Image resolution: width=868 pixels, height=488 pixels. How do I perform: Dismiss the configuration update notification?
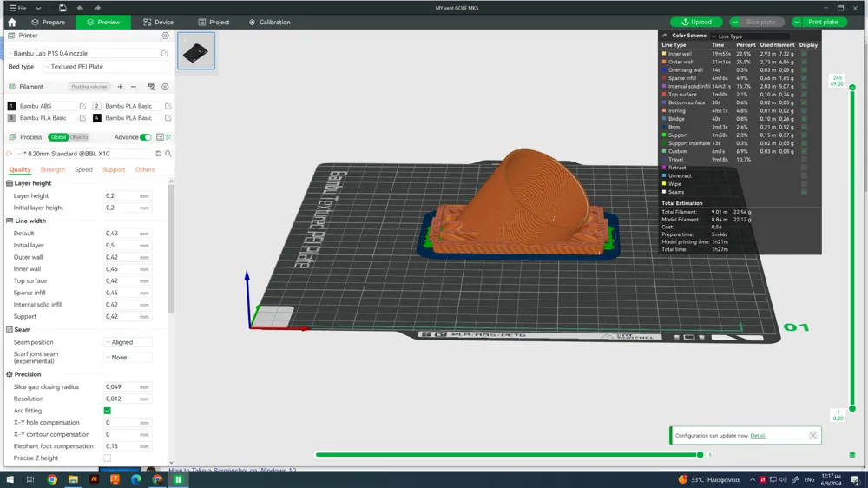(x=812, y=435)
